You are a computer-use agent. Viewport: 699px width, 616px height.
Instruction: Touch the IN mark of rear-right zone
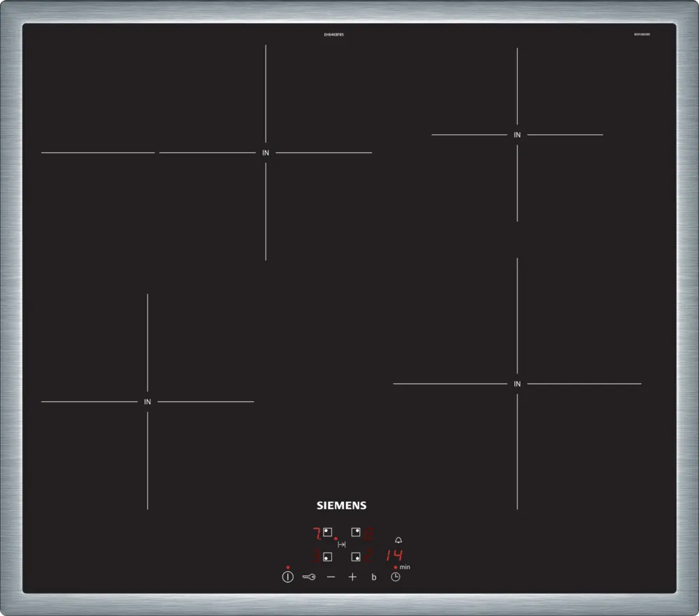click(x=517, y=135)
